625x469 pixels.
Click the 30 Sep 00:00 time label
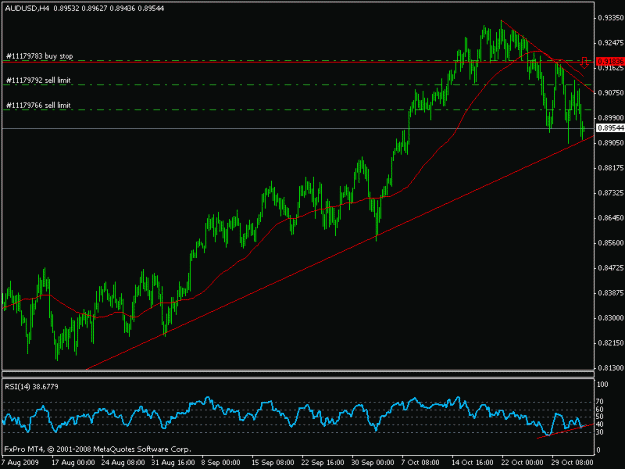pos(373,462)
